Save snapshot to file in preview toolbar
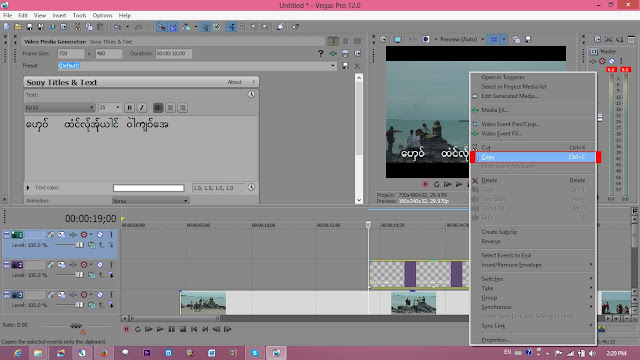The width and height of the screenshot is (640, 360). point(528,40)
